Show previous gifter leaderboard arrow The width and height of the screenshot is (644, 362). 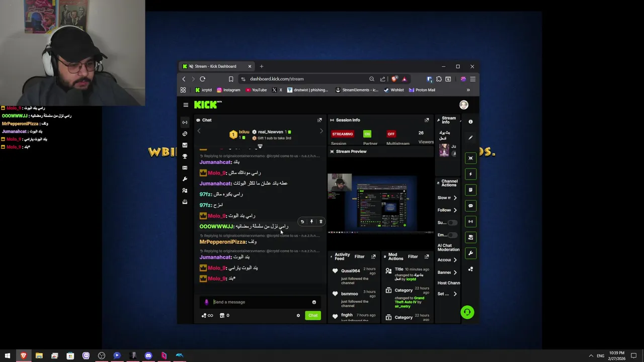click(x=199, y=131)
